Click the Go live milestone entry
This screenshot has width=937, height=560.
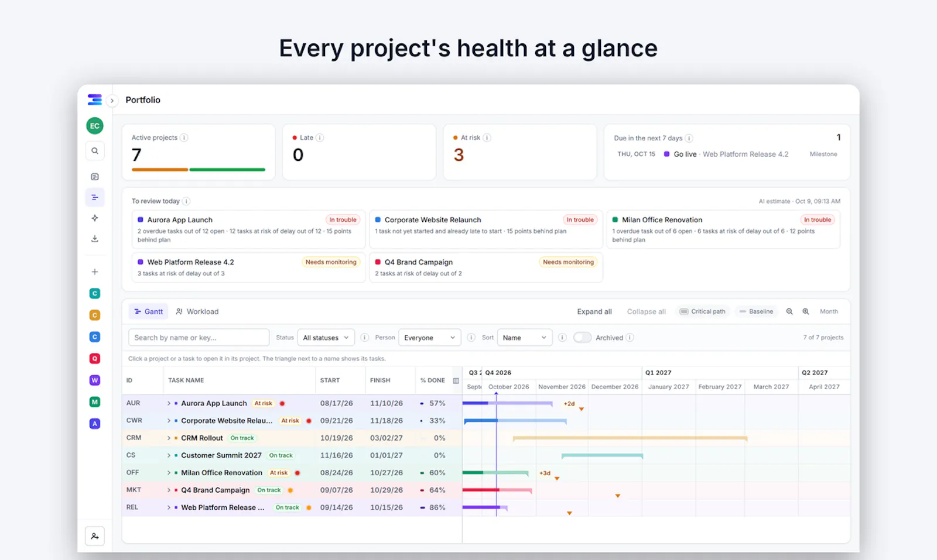(727, 154)
